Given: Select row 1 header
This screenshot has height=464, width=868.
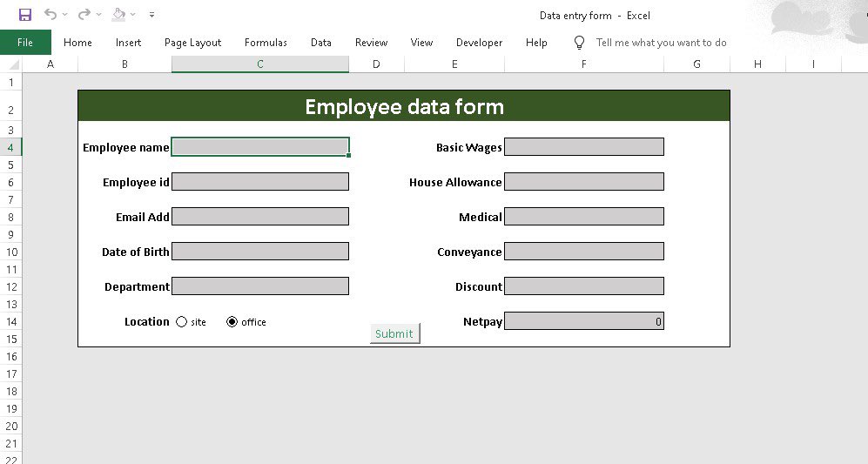Looking at the screenshot, I should coord(10,83).
